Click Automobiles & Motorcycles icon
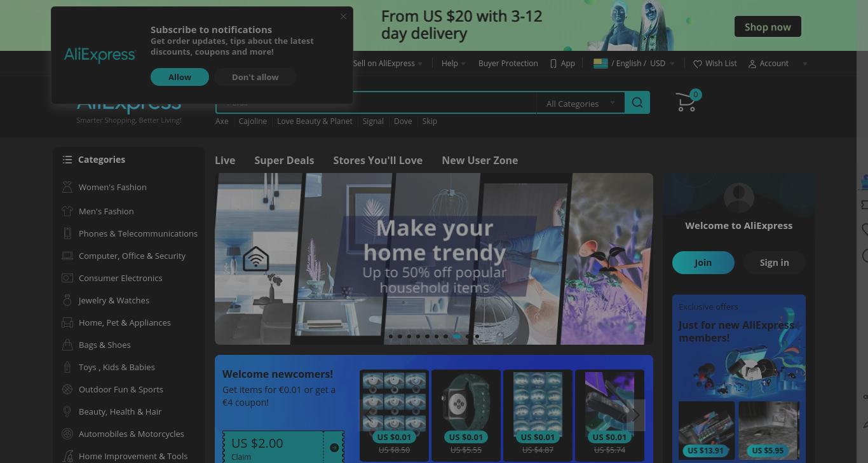The height and width of the screenshot is (463, 868). [67, 434]
